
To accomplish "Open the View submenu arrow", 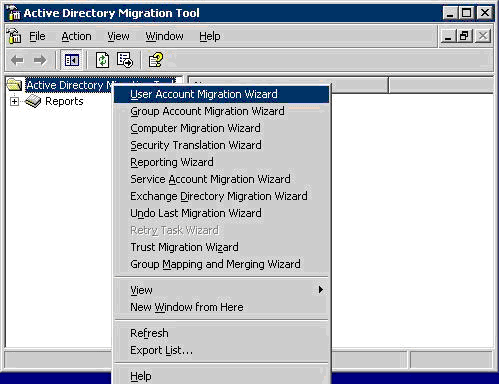I will pos(320,289).
